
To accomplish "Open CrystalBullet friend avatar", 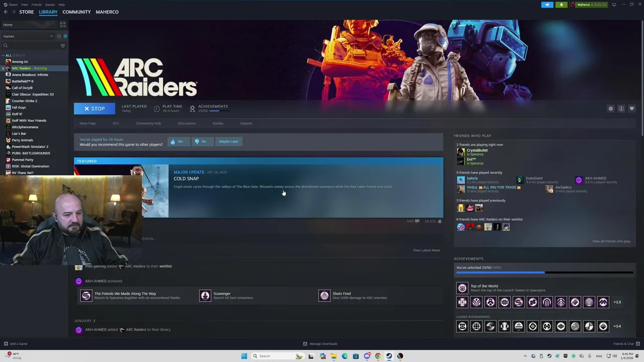I will 460,152.
